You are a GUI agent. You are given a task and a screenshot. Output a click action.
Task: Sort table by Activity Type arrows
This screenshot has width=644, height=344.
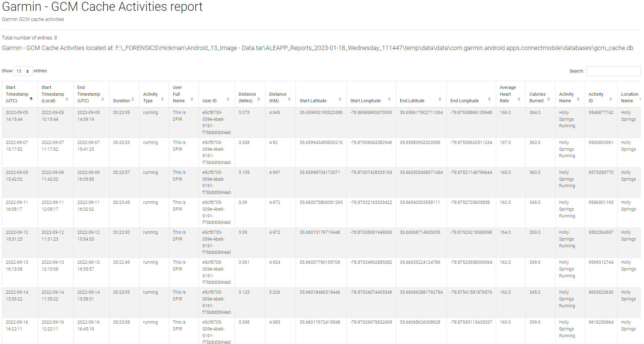pyautogui.click(x=162, y=99)
